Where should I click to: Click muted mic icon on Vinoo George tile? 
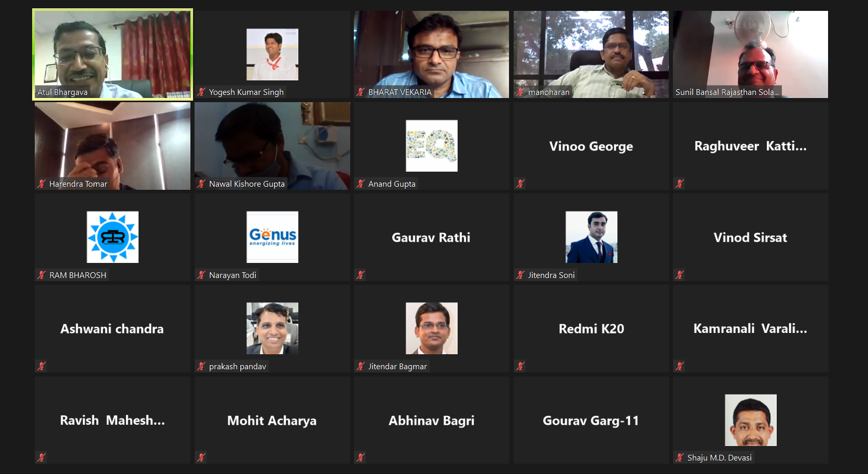520,184
